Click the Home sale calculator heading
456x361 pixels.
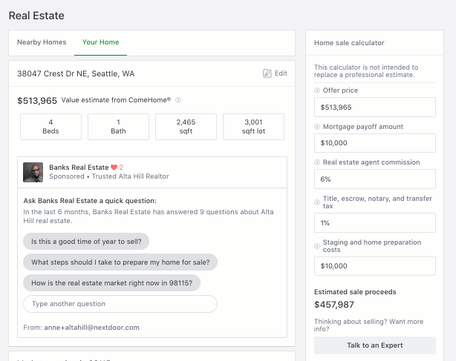point(349,43)
